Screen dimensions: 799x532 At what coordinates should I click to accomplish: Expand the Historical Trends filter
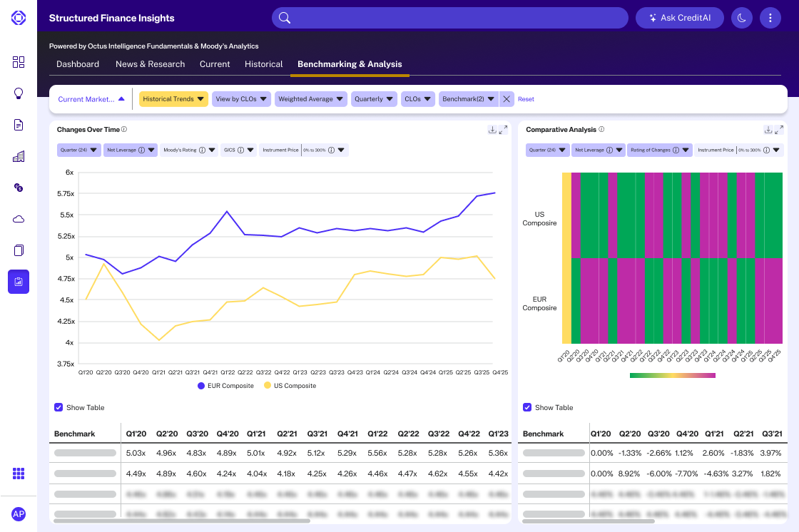[x=173, y=98]
